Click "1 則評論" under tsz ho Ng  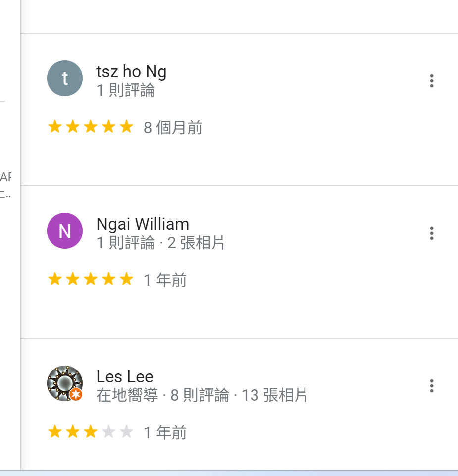tap(126, 91)
